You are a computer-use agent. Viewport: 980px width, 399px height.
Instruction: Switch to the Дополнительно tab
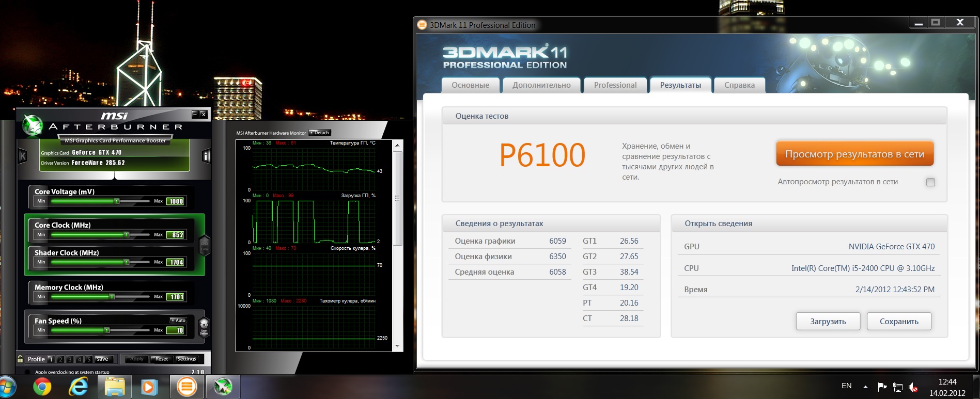pyautogui.click(x=541, y=85)
